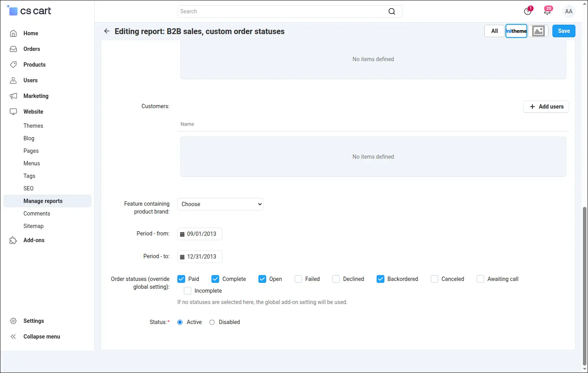Focus the Search input field
Image resolution: width=588 pixels, height=373 pixels.
click(x=290, y=11)
